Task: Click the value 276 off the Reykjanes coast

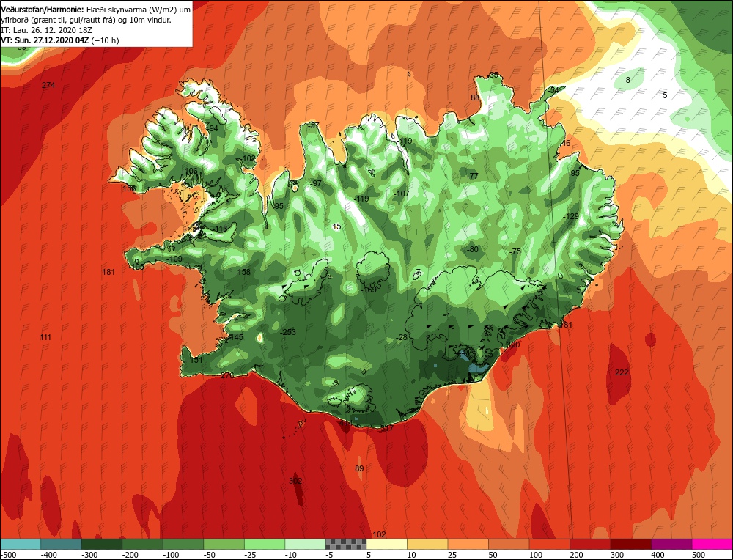Action: [x=226, y=375]
